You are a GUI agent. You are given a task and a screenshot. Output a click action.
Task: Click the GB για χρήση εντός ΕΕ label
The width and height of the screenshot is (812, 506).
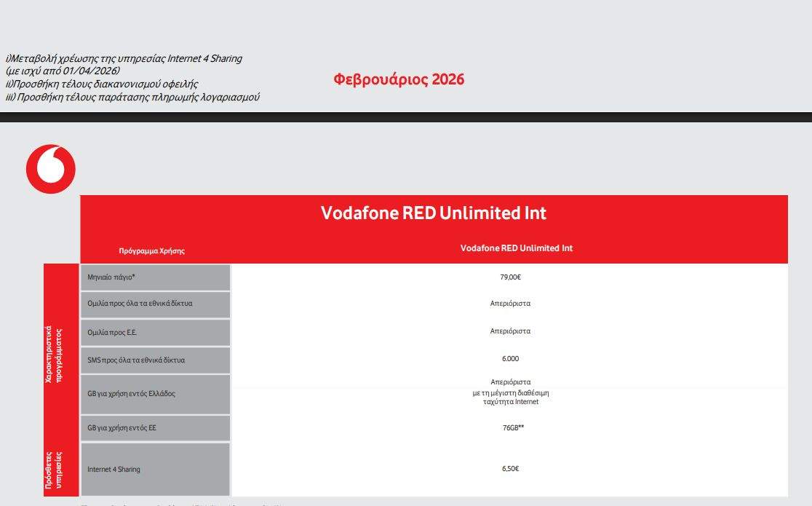click(122, 428)
